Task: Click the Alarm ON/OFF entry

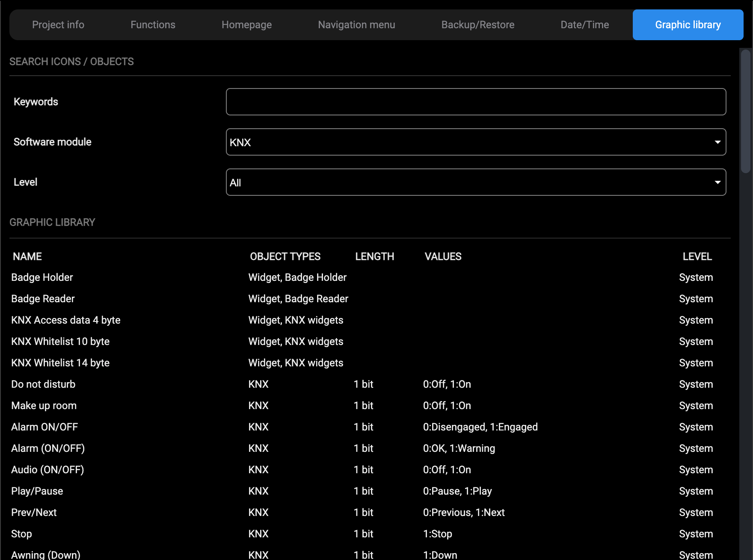Action: pos(44,427)
